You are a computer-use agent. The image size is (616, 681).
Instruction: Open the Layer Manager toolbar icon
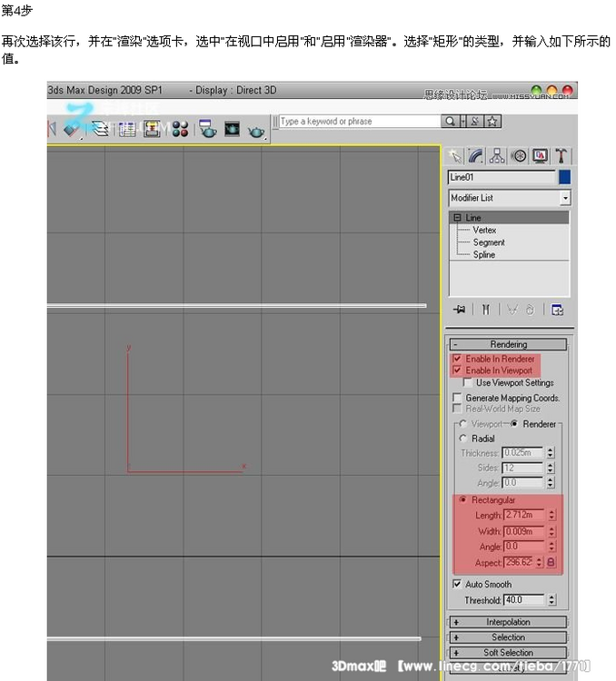[101, 129]
